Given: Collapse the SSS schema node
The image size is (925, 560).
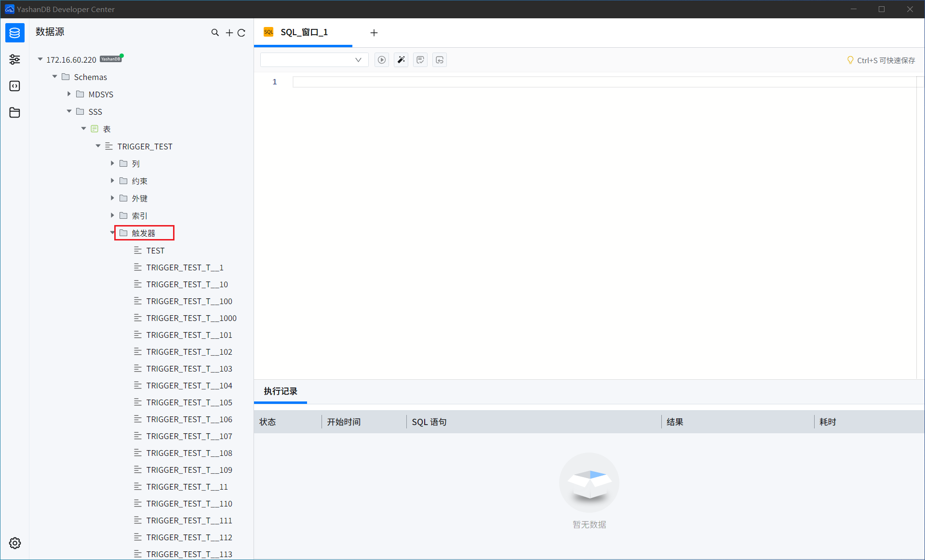Looking at the screenshot, I should tap(69, 112).
